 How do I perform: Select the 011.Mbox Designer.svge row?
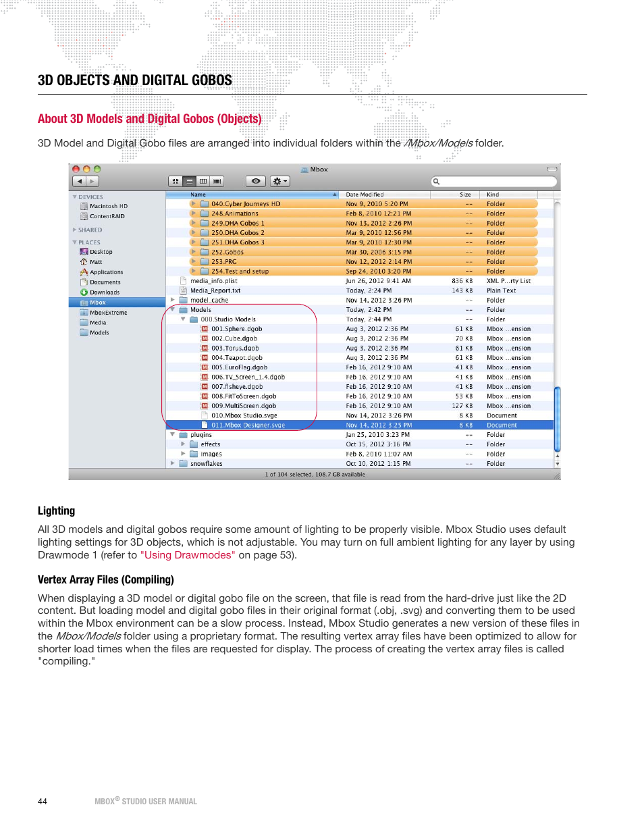coord(360,425)
